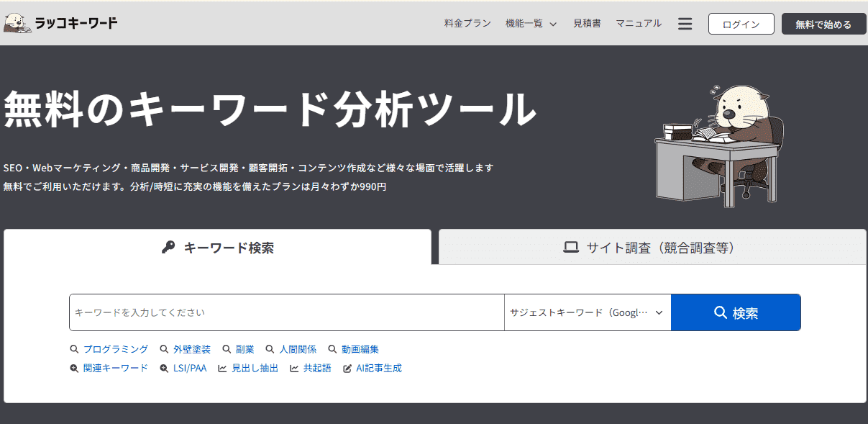Click the otter at desk illustration

(x=719, y=144)
